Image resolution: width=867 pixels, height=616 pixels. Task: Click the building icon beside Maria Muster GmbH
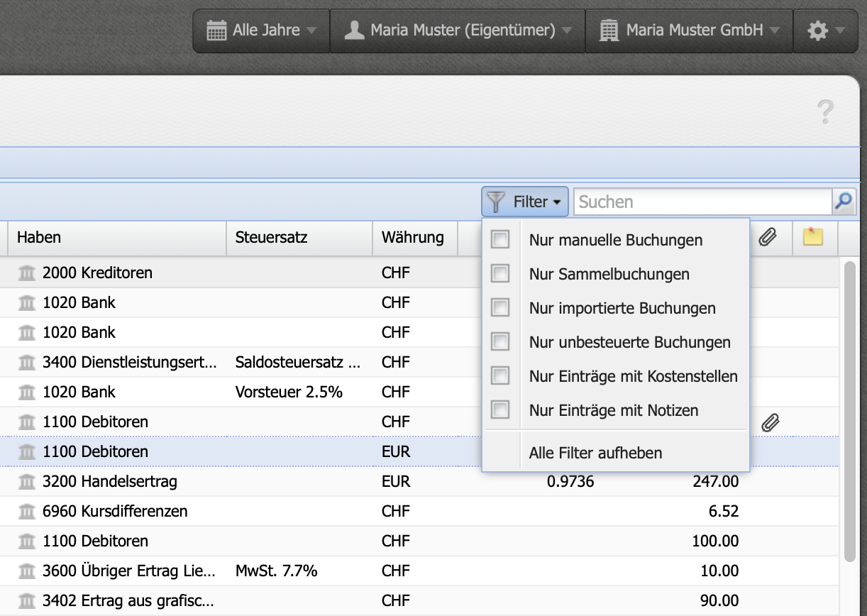(610, 30)
